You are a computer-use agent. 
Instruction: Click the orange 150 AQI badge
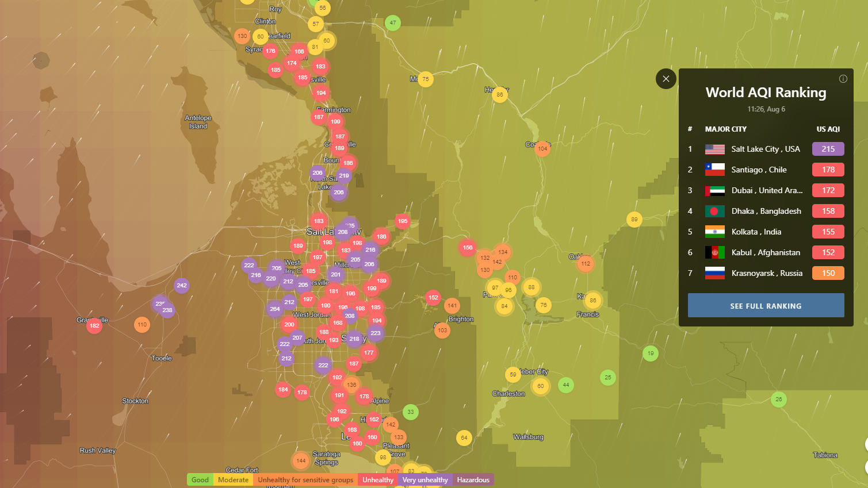828,273
